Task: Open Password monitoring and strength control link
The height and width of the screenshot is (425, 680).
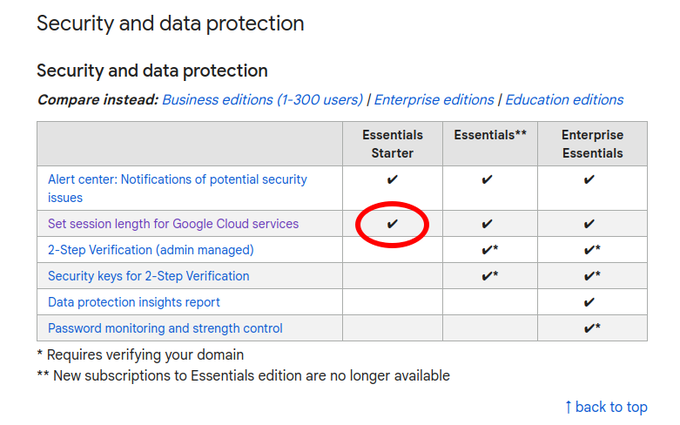Action: [x=165, y=328]
